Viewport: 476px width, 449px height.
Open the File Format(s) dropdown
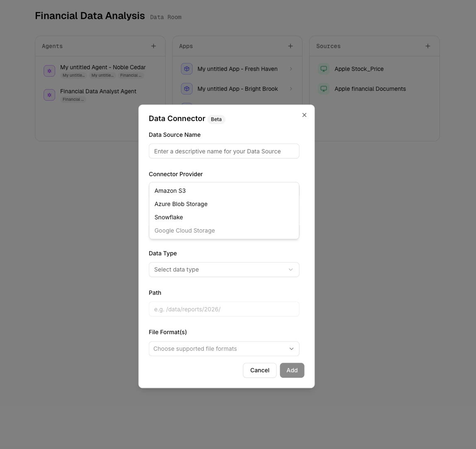(x=224, y=349)
